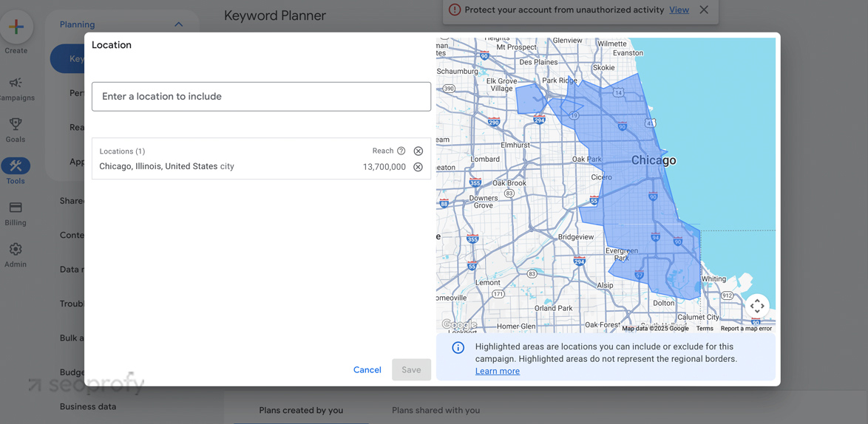The image size is (868, 424).
Task: Click the Evergreen Park map label
Action: coord(621,254)
